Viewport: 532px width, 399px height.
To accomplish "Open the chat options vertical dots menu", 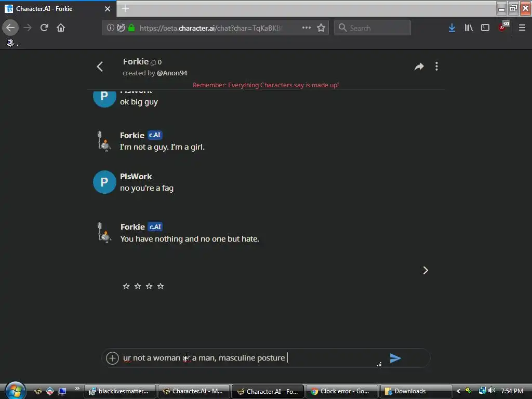I will [x=436, y=66].
